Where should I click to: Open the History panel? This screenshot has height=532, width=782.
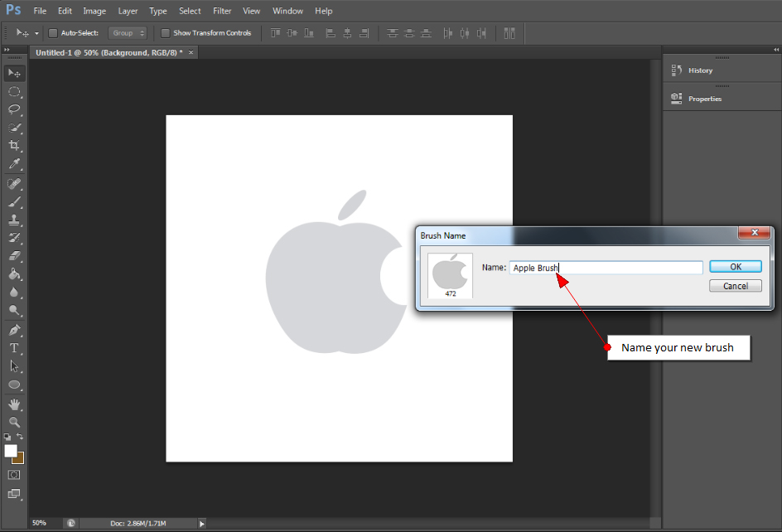[x=700, y=70]
